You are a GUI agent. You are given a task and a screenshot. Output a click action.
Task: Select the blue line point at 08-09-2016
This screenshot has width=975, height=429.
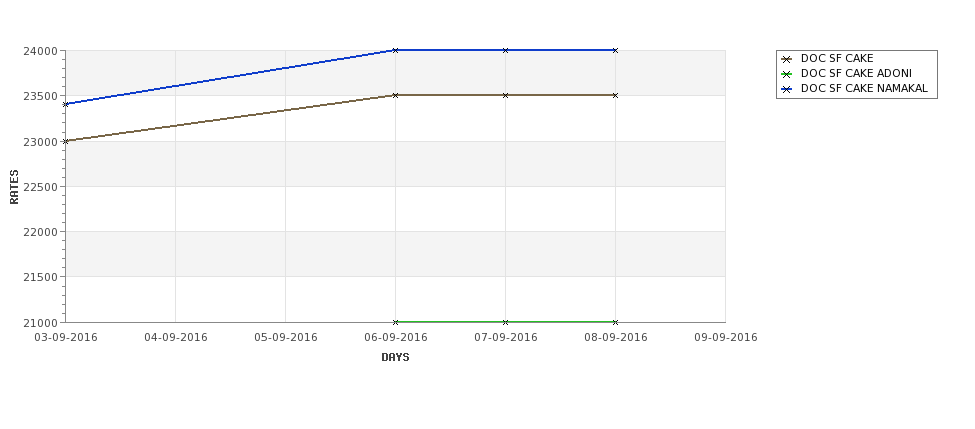click(x=616, y=50)
